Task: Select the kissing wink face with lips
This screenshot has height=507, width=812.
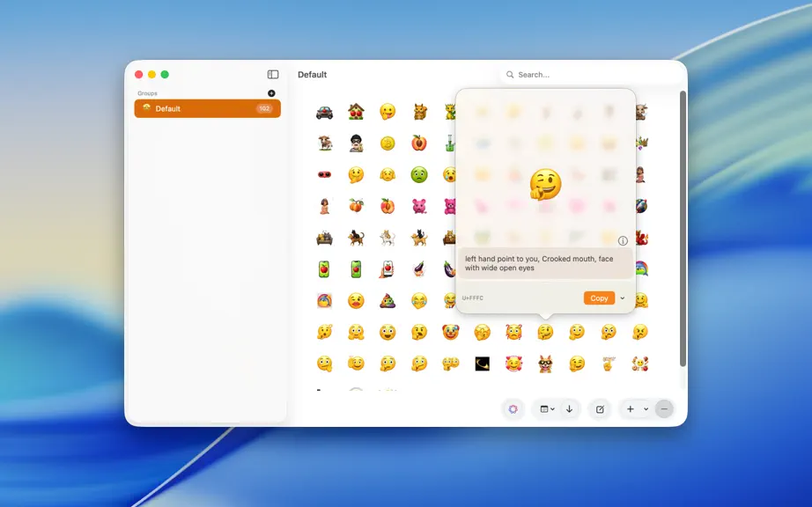Action: click(356, 300)
